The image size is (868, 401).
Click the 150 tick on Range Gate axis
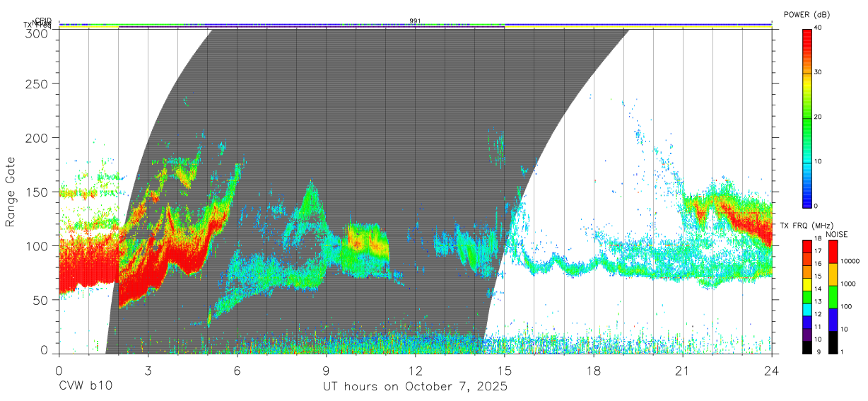click(x=37, y=192)
